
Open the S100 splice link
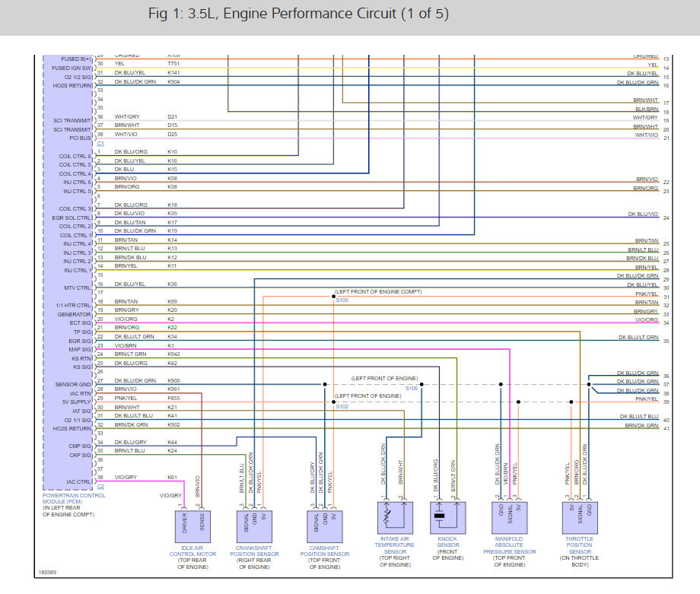(x=342, y=300)
